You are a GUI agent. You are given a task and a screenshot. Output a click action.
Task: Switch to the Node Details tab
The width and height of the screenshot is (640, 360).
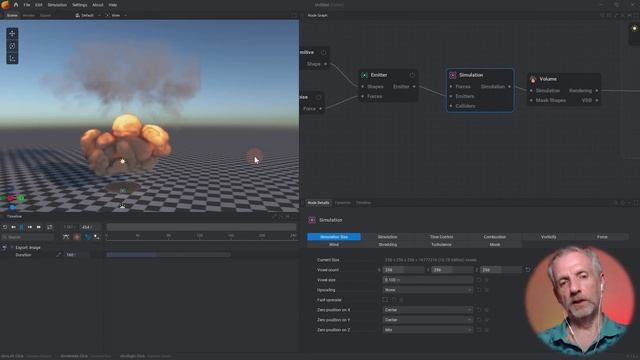(318, 203)
